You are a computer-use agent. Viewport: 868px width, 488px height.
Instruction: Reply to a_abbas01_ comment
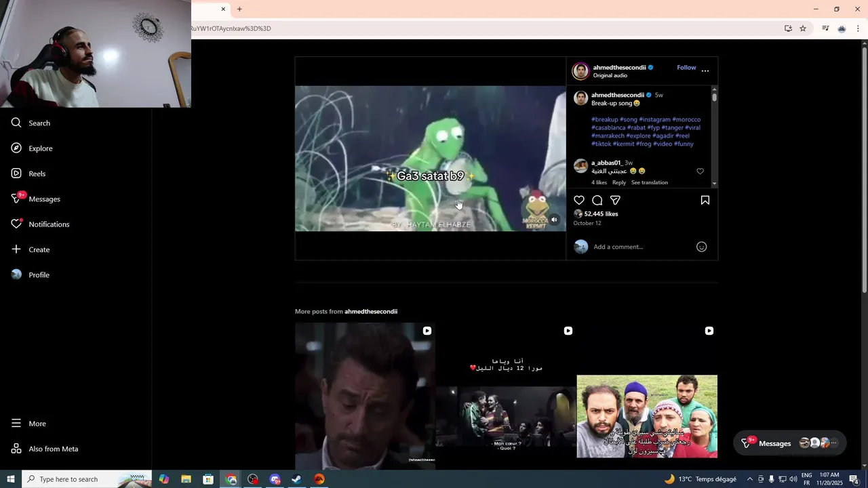point(619,182)
